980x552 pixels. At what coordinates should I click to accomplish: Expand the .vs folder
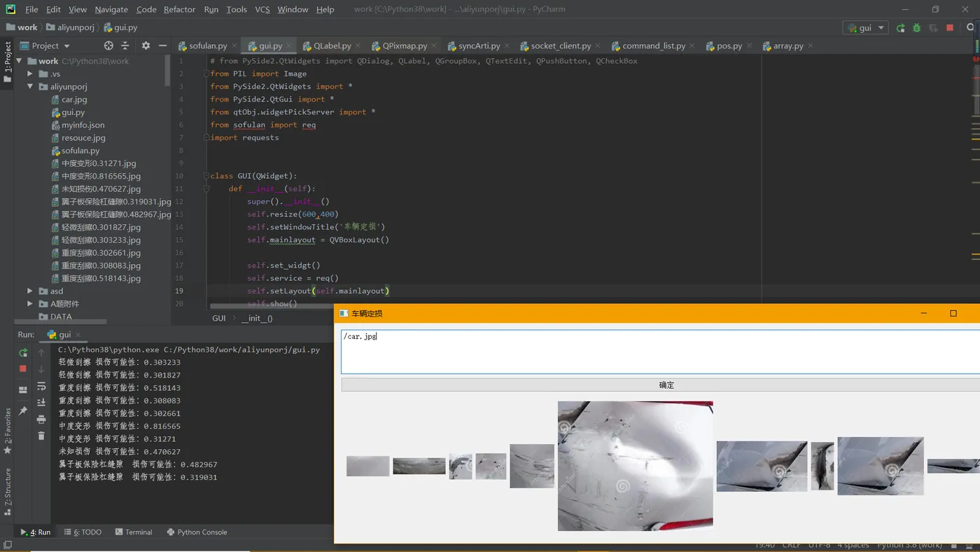30,74
